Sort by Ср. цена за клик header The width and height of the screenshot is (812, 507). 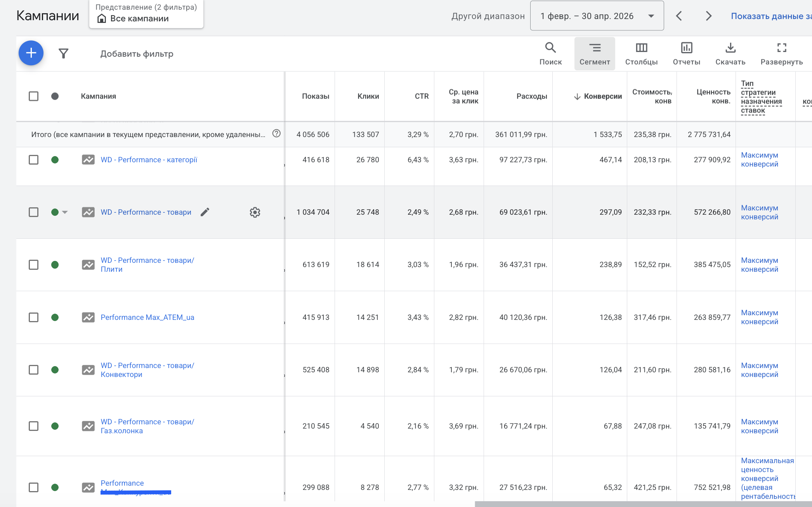pos(463,96)
